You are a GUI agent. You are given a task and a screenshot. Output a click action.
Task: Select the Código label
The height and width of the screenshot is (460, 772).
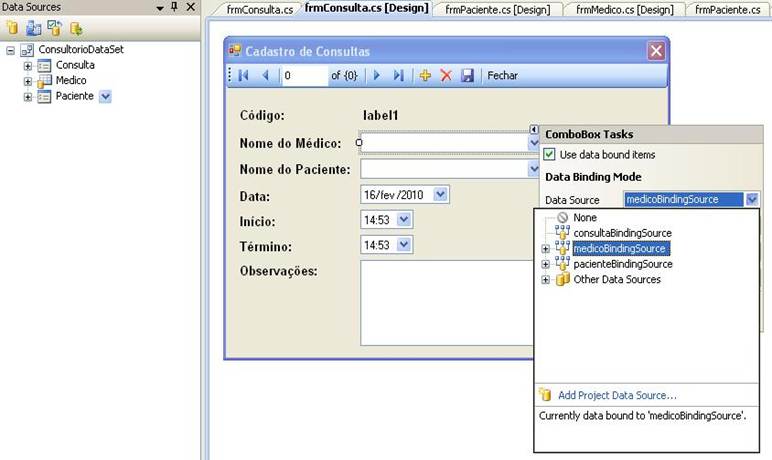(x=262, y=115)
